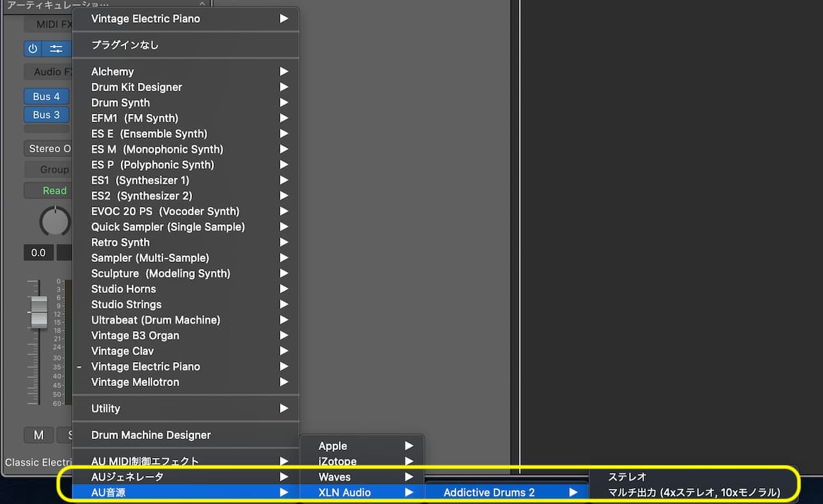
Task: Select Vintage Clav
Action: 187,351
